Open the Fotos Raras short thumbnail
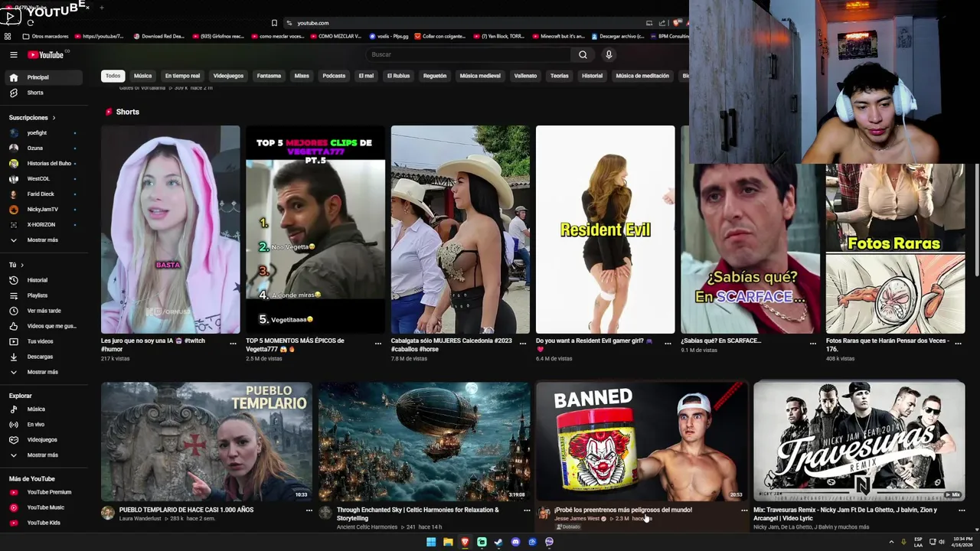Image resolution: width=980 pixels, height=551 pixels. [895, 249]
